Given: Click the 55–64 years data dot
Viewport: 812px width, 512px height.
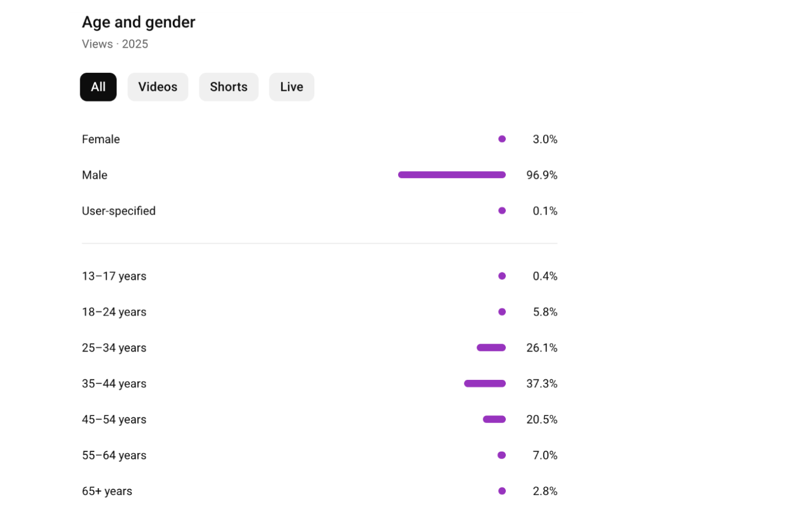Looking at the screenshot, I should pos(502,456).
